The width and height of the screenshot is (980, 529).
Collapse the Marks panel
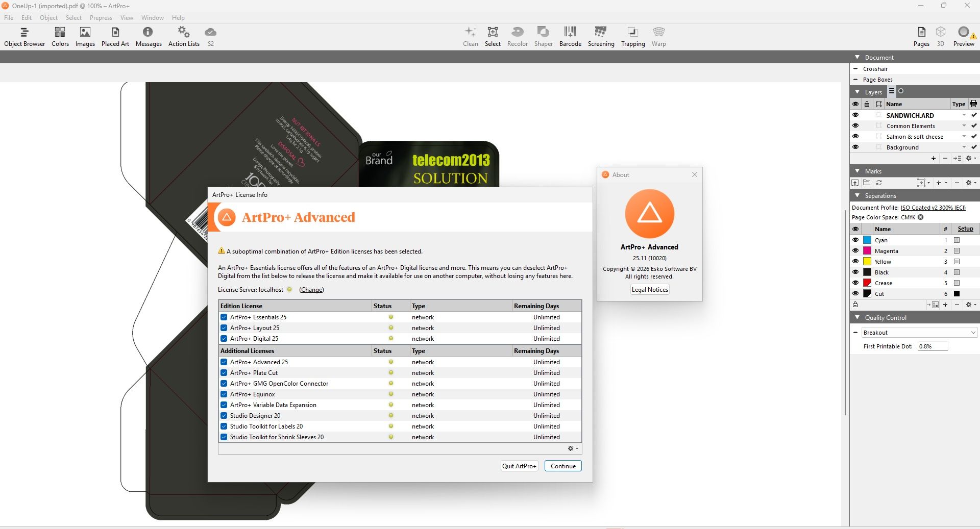coord(857,171)
